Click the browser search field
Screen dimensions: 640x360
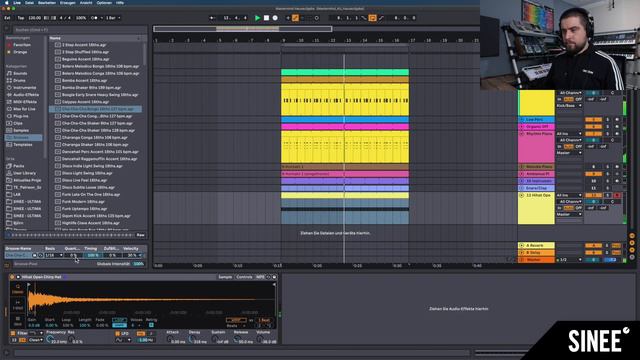pos(80,30)
